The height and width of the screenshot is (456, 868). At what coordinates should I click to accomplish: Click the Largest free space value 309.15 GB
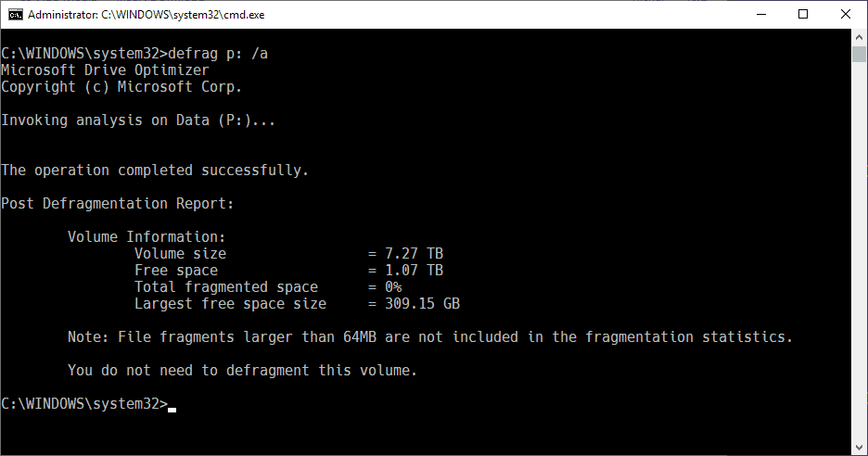[x=423, y=303]
